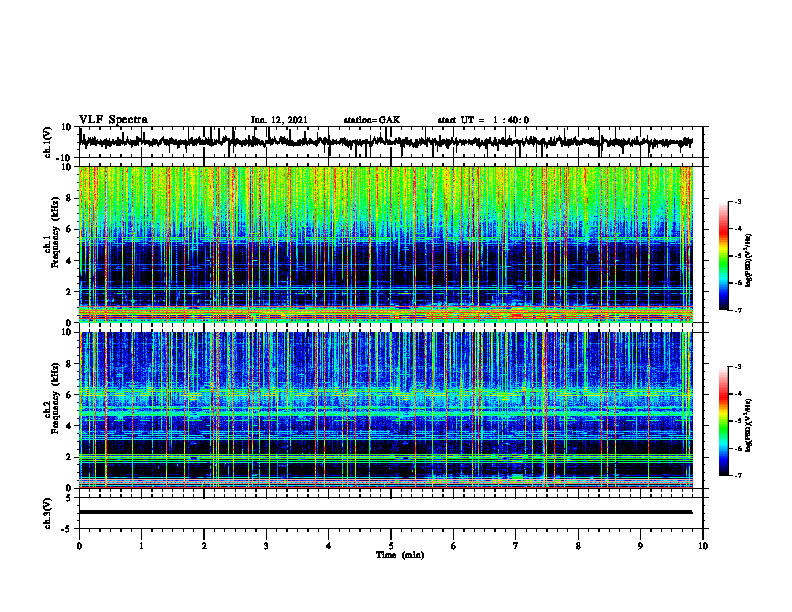The image size is (792, 612).
Task: Click the "ch.3(V)" axis label
Action: (48, 513)
